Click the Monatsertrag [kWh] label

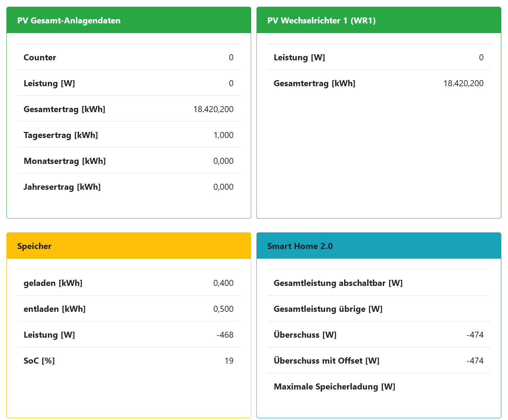65,161
